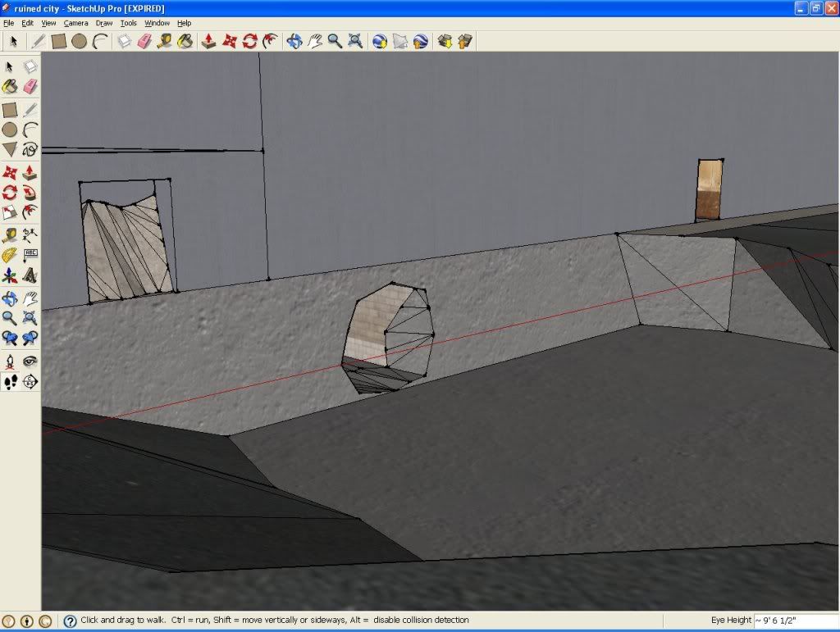
Task: Select Offset tool in top toolbar
Action: click(x=270, y=41)
